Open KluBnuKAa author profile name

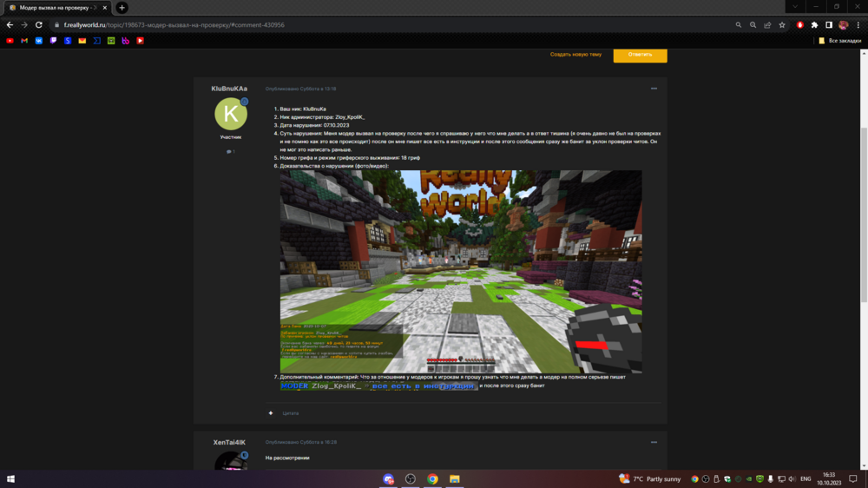pos(229,89)
